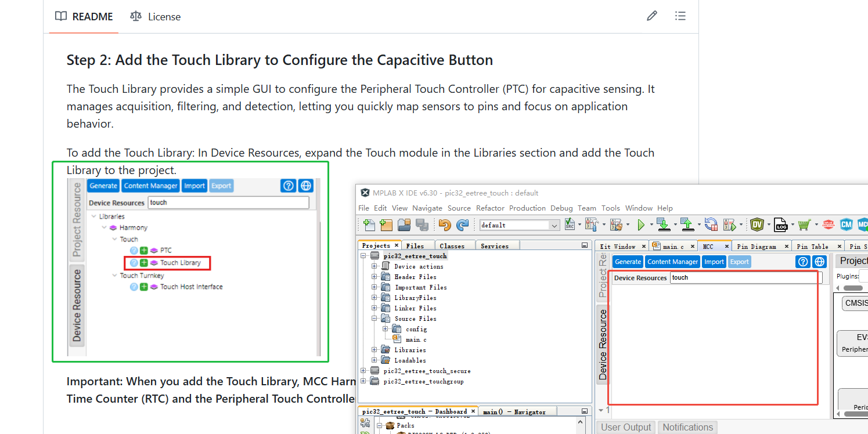Viewport: 868px width, 434px height.
Task: Click the Open Project folder icon
Action: click(404, 225)
